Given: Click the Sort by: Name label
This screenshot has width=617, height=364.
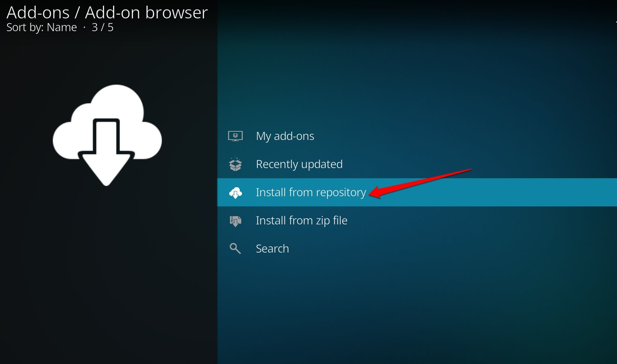Looking at the screenshot, I should [42, 27].
